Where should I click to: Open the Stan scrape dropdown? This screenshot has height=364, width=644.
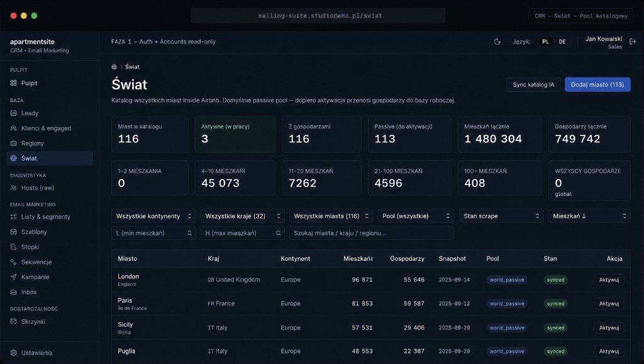point(501,216)
